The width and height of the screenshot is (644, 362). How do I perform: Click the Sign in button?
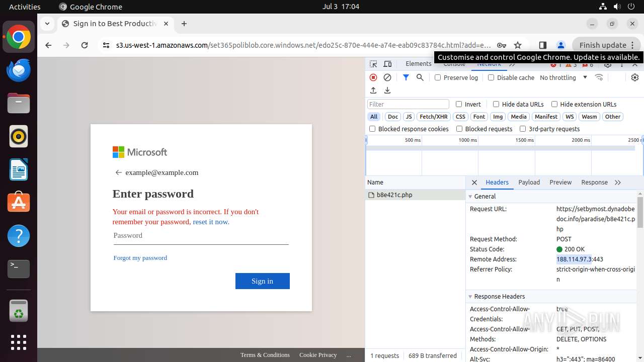coord(263,281)
